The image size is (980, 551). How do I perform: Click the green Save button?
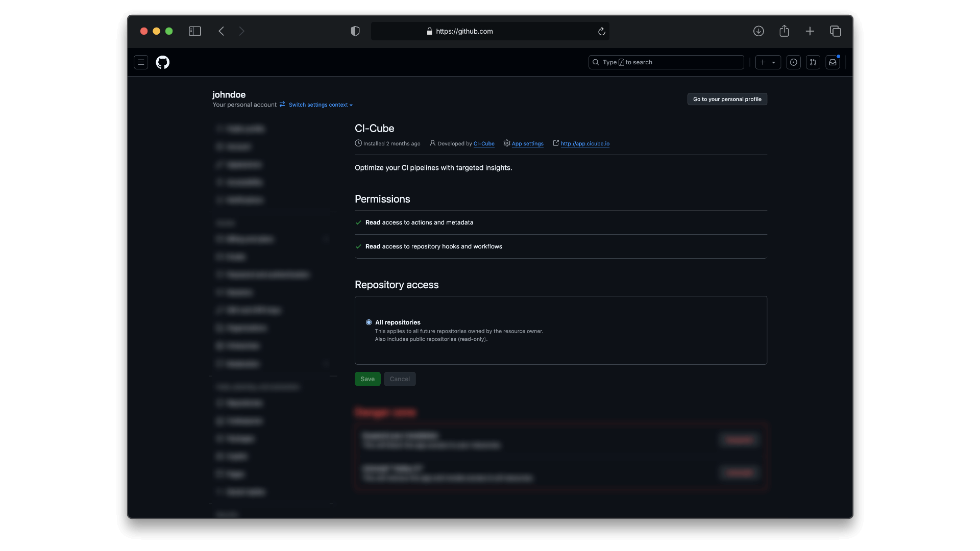[367, 379]
